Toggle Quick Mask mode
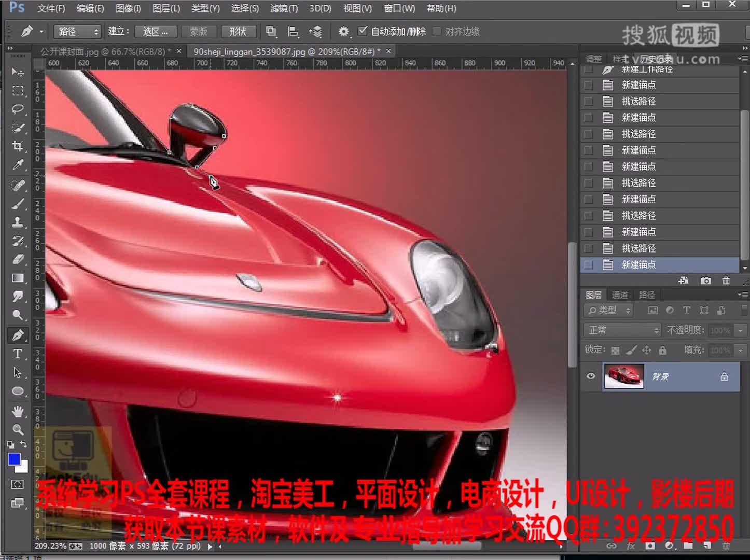 pos(18,484)
